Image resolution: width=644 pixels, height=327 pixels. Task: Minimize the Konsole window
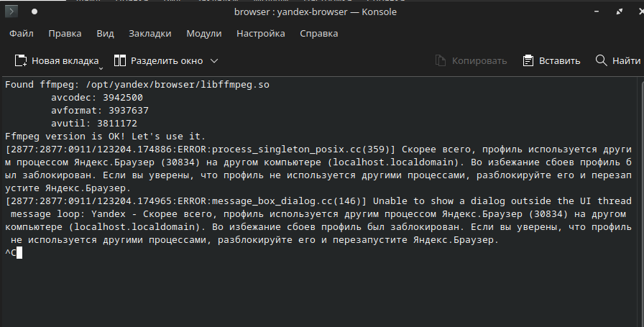coord(597,11)
